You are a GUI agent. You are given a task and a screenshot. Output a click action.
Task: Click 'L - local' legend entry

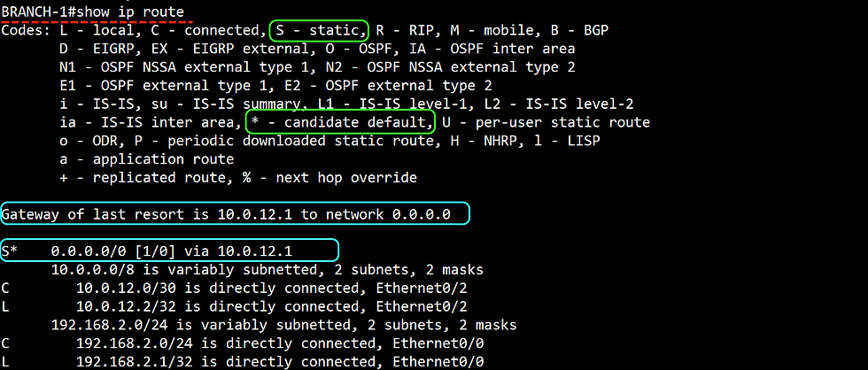[97, 30]
